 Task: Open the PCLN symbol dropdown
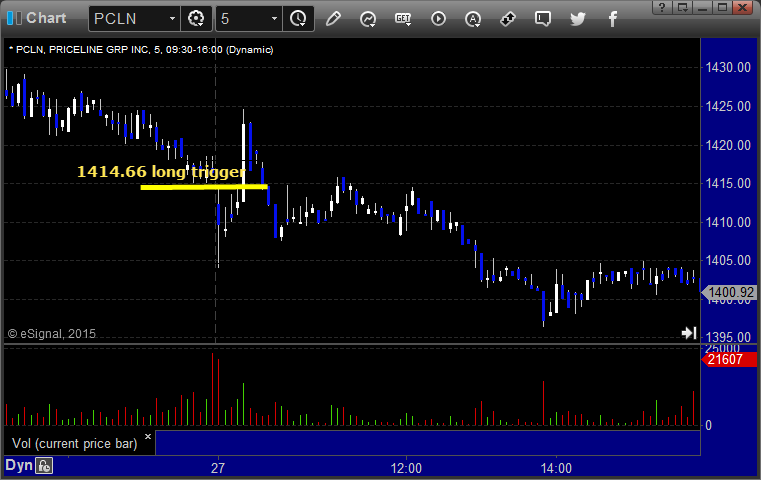point(172,19)
